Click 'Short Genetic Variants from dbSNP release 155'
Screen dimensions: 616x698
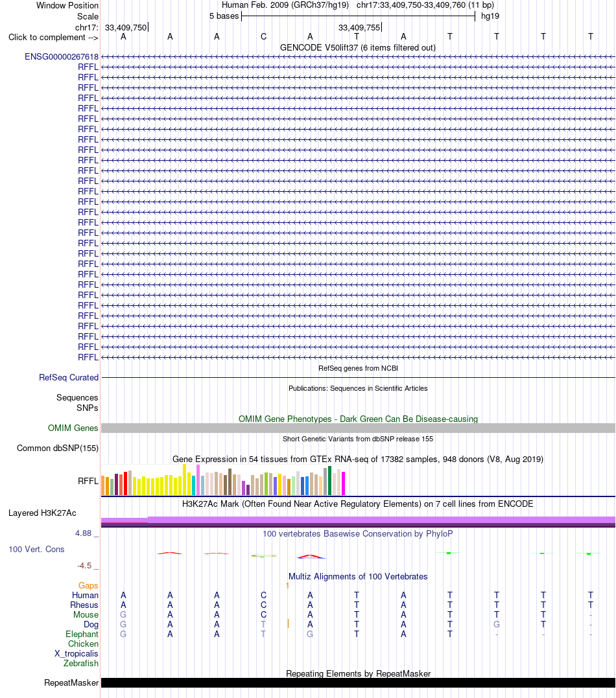[x=358, y=439]
